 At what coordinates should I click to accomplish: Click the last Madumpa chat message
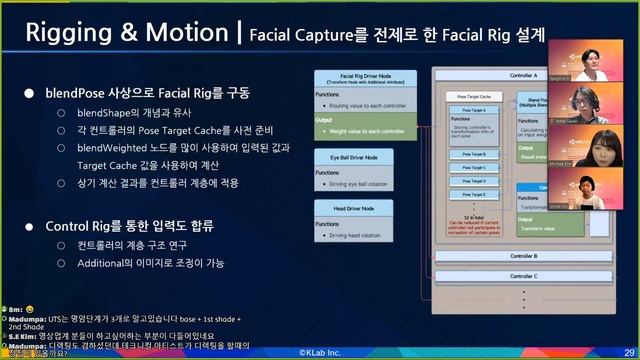129,349
